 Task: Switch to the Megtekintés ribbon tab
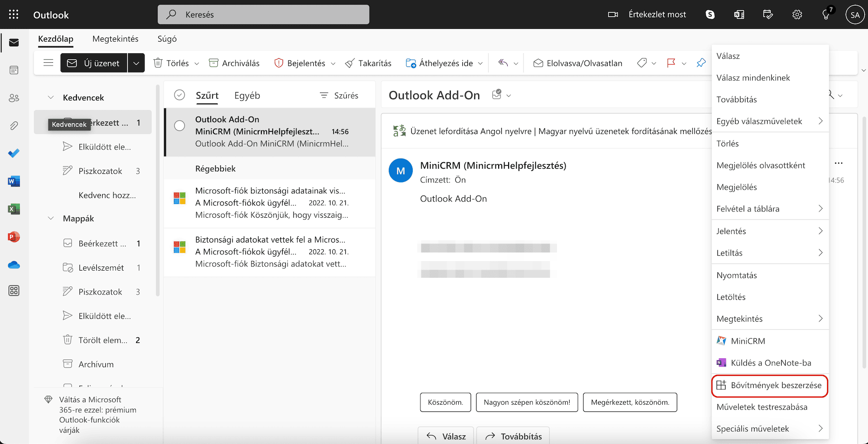point(115,39)
